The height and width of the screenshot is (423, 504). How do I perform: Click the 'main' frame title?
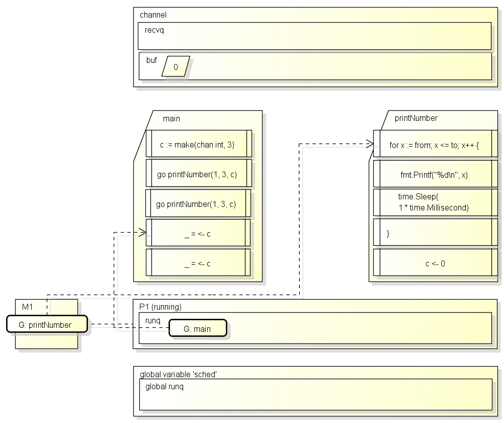[172, 118]
